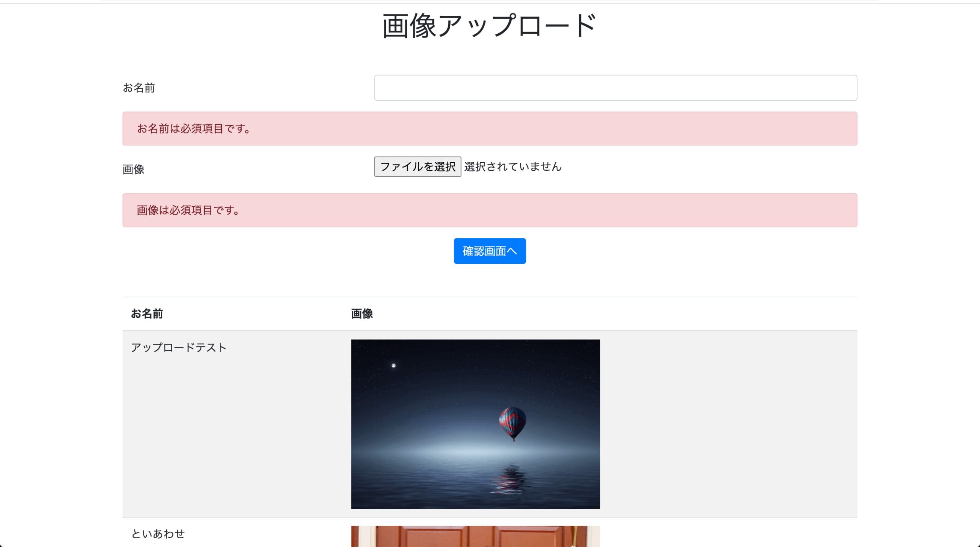The height and width of the screenshot is (547, 980).
Task: Click the wooden door image thumbnail
Action: (475, 536)
